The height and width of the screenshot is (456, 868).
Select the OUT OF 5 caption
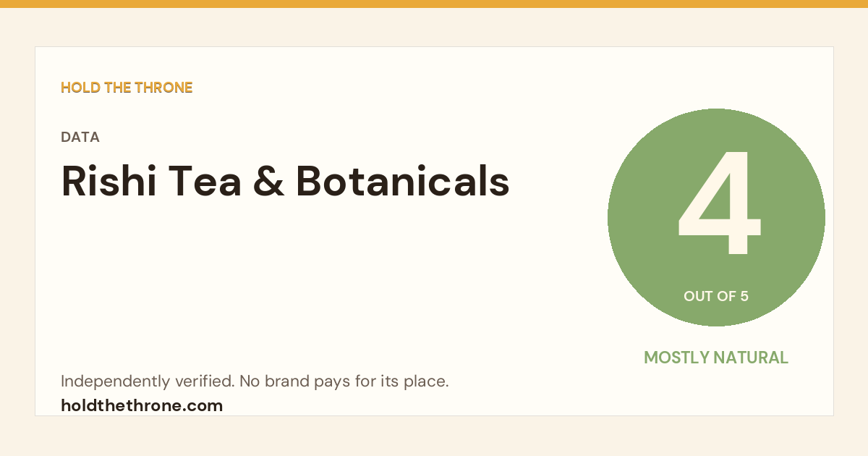coord(716,296)
